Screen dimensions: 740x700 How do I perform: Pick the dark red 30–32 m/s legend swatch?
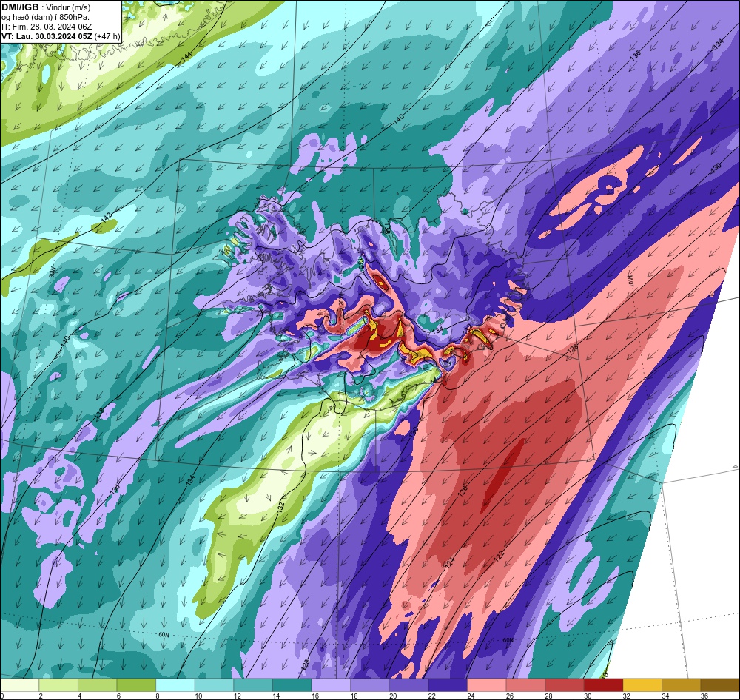coord(604,685)
